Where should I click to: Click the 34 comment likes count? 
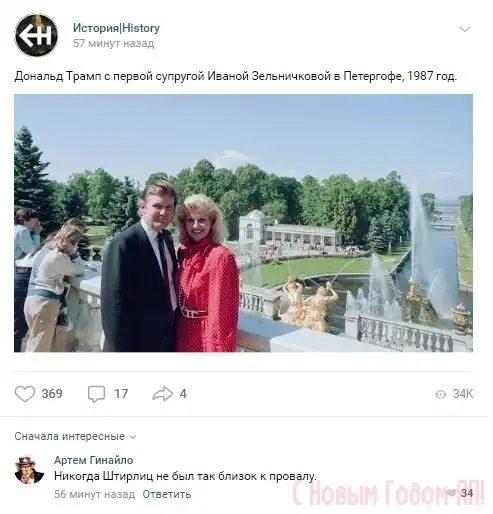point(467,493)
